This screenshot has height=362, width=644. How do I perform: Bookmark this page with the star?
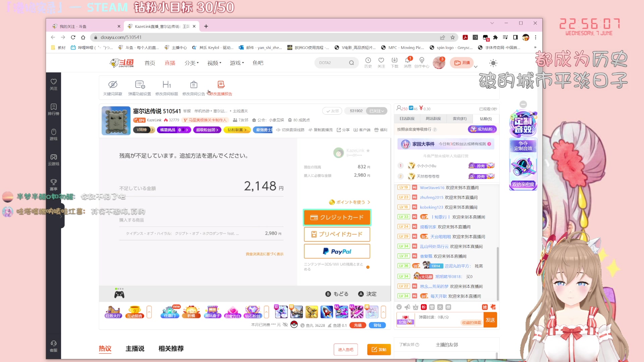(452, 37)
